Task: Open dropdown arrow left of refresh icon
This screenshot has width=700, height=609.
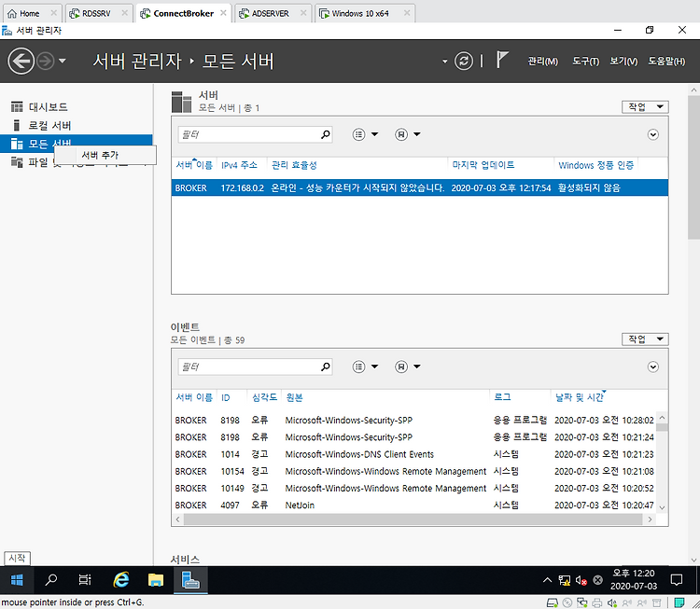Action: 444,62
